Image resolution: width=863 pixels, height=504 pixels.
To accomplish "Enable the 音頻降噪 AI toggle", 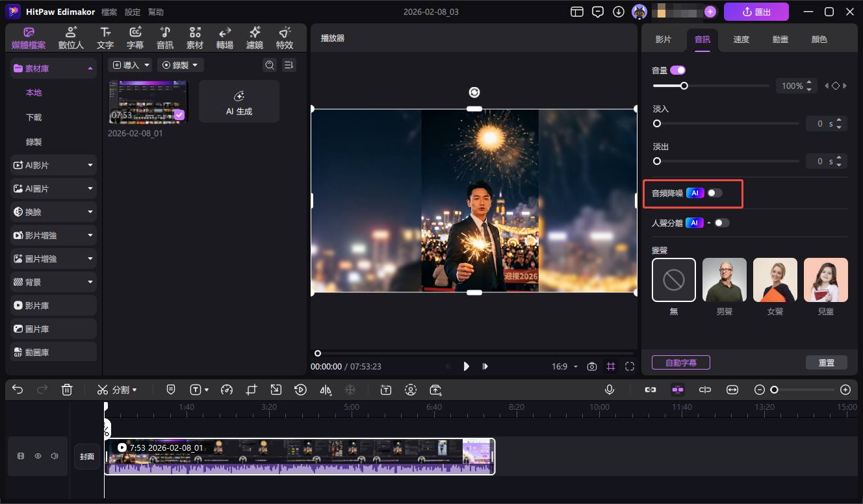I will pos(715,193).
